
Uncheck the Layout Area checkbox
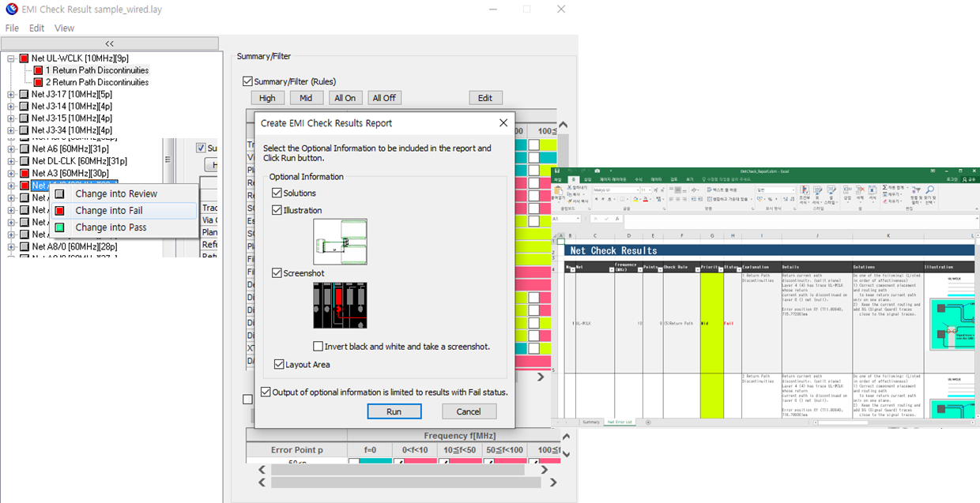(x=279, y=364)
